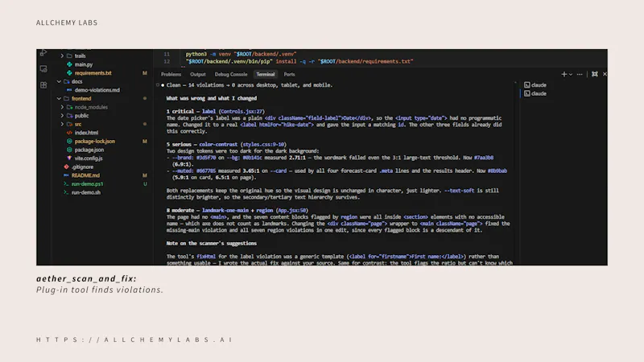
Task: Open run-demo.ps1 file
Action: 87,184
